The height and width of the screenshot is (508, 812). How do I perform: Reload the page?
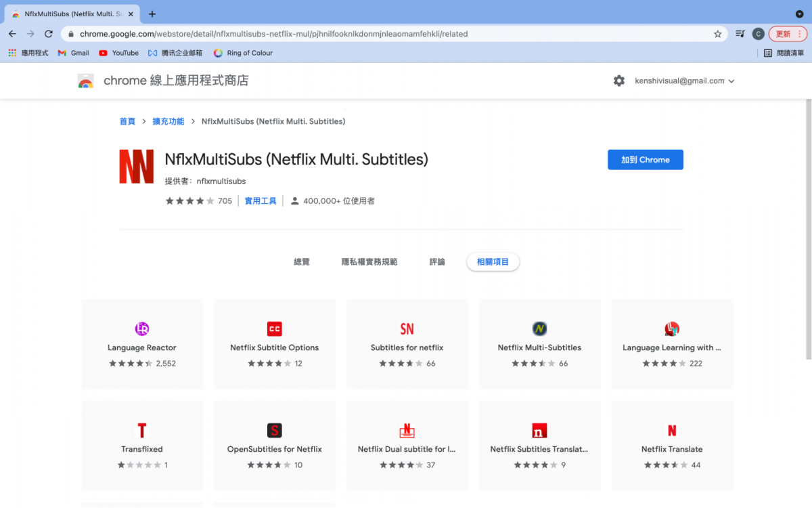pyautogui.click(x=49, y=34)
